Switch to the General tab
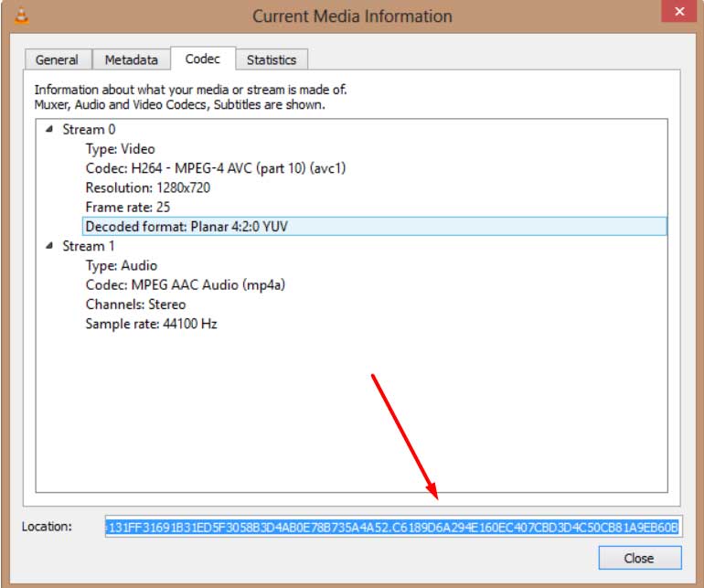This screenshot has height=588, width=704. point(57,59)
